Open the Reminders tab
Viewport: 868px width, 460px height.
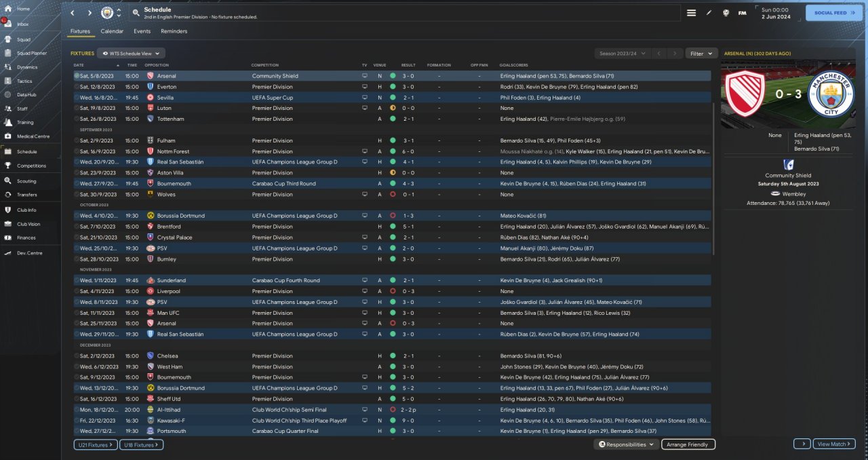tap(174, 31)
